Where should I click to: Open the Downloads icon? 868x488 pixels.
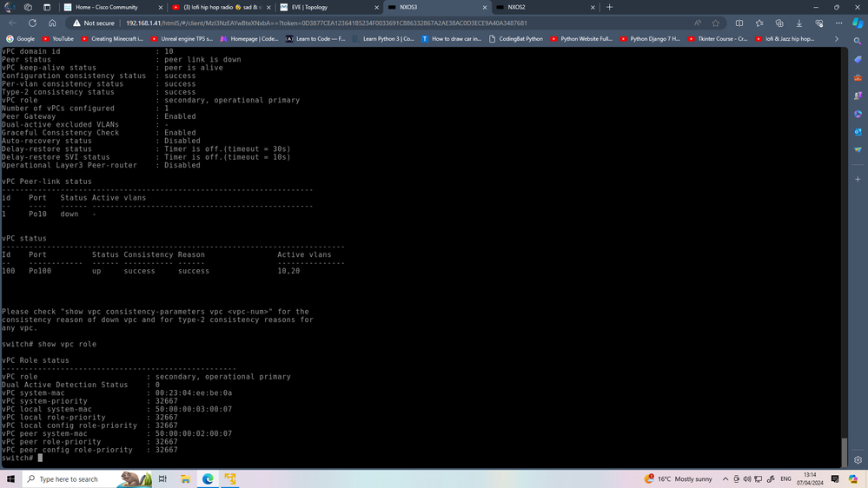(x=798, y=23)
